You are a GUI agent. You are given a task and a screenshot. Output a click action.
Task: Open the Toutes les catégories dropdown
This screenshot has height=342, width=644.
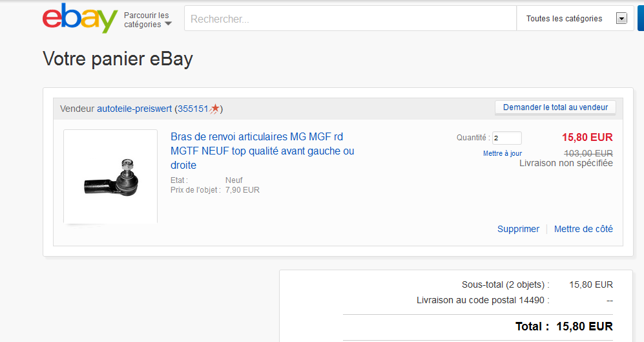tap(576, 19)
